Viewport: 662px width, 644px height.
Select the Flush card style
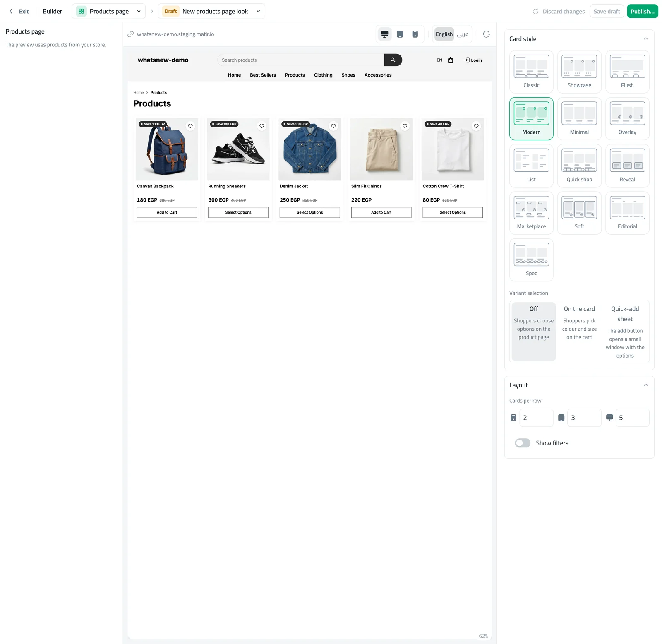[627, 72]
